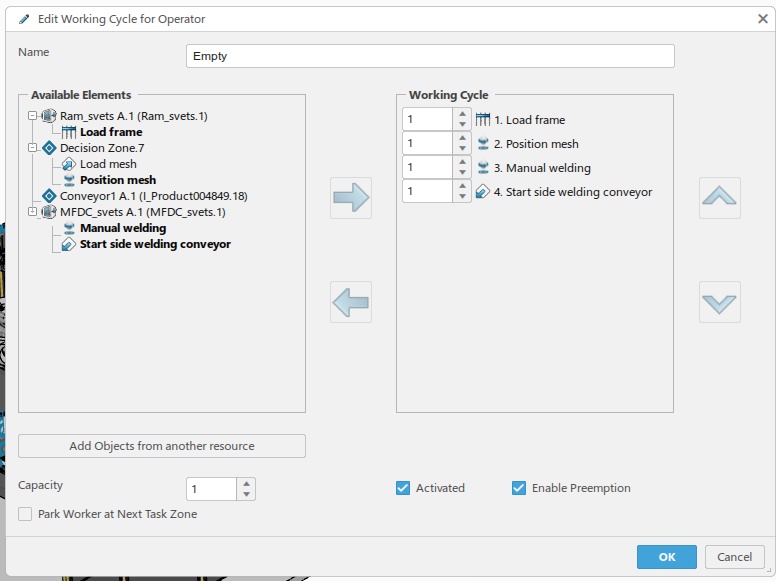Select Load mesh in Available Elements
776x581 pixels.
click(x=108, y=164)
